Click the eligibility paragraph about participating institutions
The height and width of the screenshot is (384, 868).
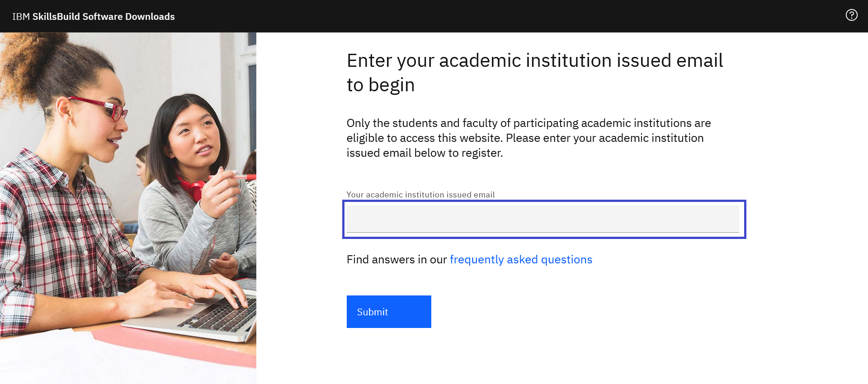coord(528,138)
